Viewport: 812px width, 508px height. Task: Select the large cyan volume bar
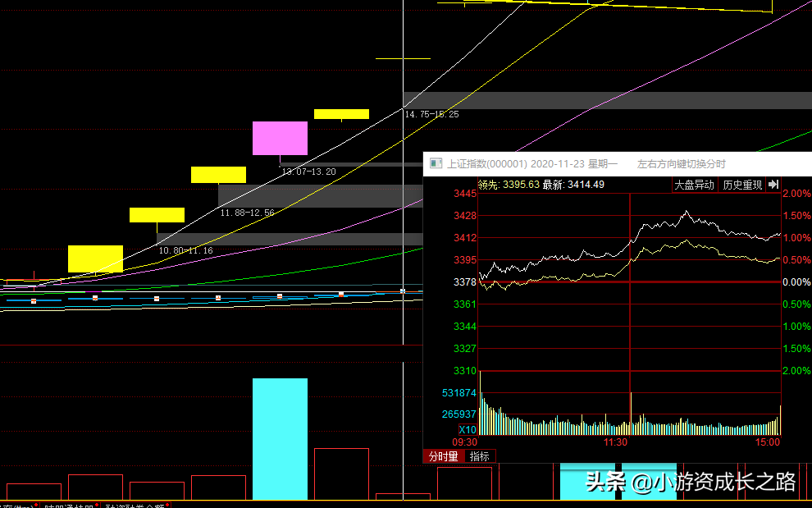coord(281,439)
